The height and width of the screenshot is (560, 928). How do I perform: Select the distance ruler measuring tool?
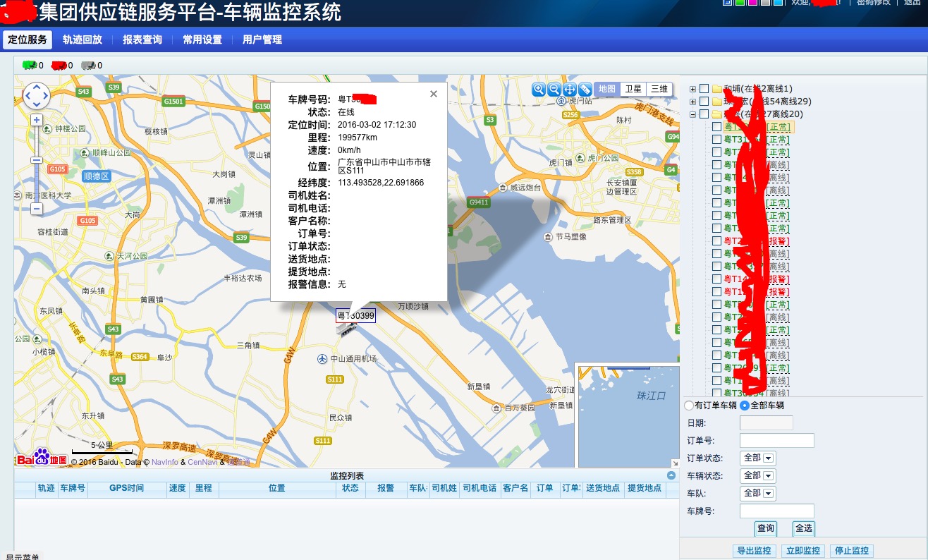point(585,89)
